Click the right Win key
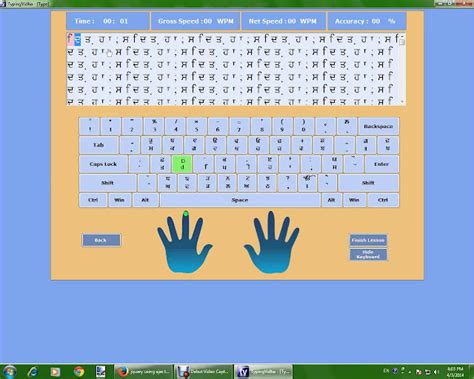474x379 pixels. click(354, 200)
